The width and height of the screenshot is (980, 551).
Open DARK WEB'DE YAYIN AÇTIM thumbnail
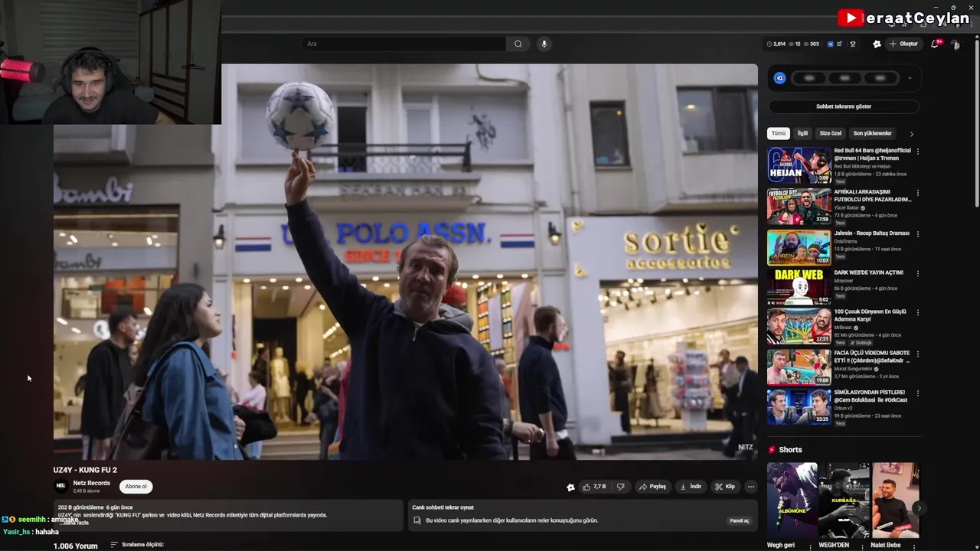(x=799, y=286)
